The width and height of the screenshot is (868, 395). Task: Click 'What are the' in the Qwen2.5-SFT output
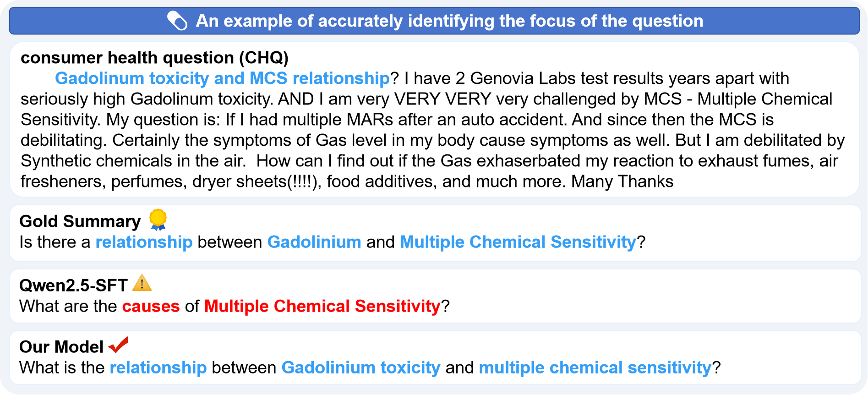(x=68, y=306)
